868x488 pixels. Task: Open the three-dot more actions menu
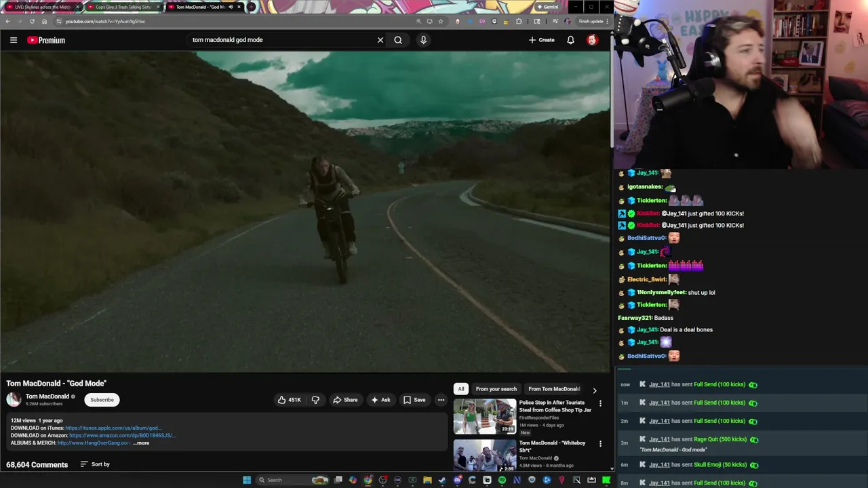click(x=441, y=400)
